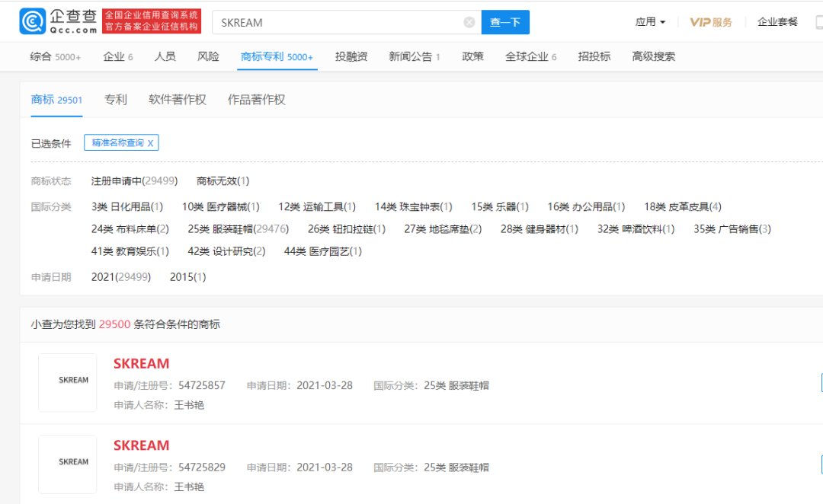Image resolution: width=823 pixels, height=504 pixels.
Task: Open the 应用 dropdown
Action: coord(647,21)
